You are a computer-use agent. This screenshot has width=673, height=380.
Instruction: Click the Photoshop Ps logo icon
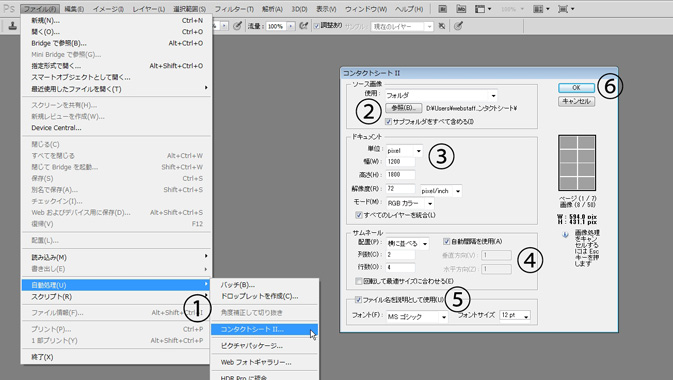tap(9, 8)
